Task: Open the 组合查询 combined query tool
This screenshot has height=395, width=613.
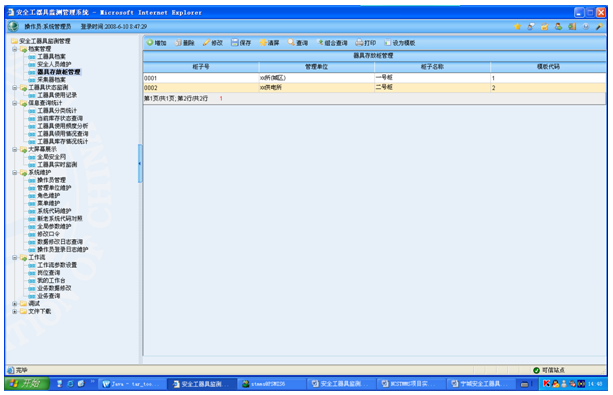Action: tap(332, 43)
